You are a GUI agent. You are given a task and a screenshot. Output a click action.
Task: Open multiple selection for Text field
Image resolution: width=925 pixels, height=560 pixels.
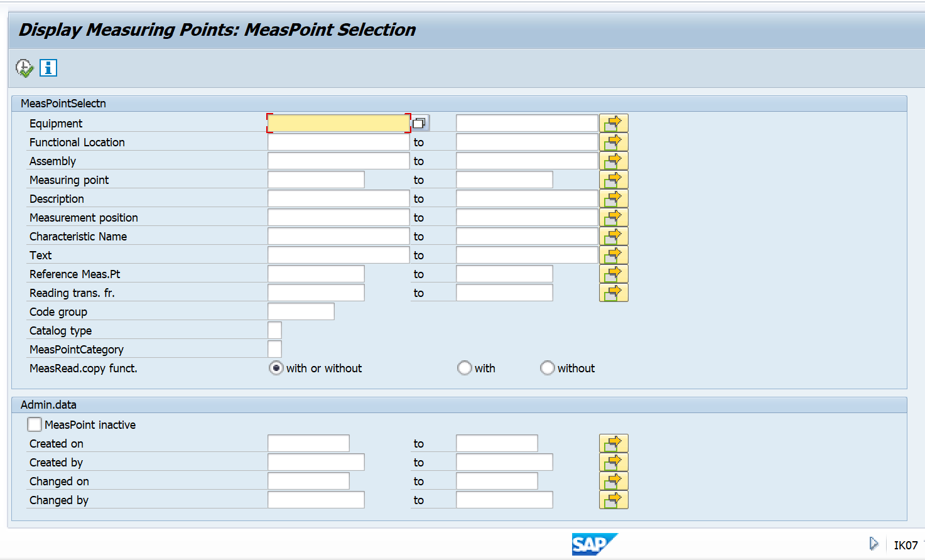point(614,254)
